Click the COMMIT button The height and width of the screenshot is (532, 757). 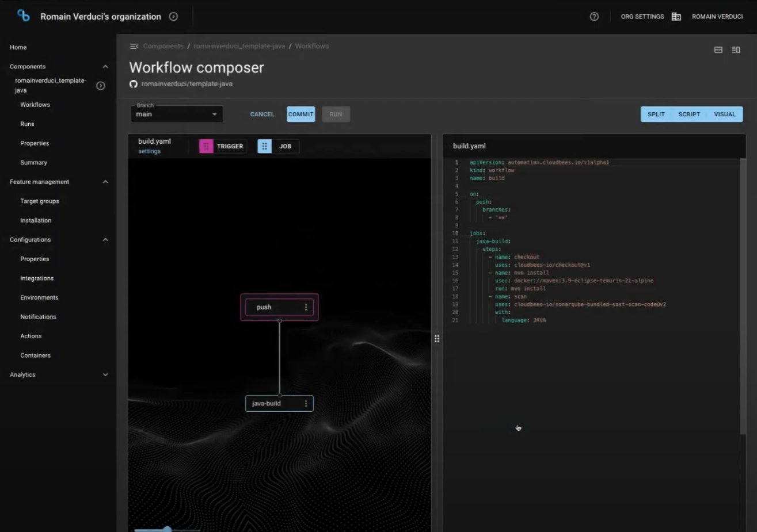[300, 114]
